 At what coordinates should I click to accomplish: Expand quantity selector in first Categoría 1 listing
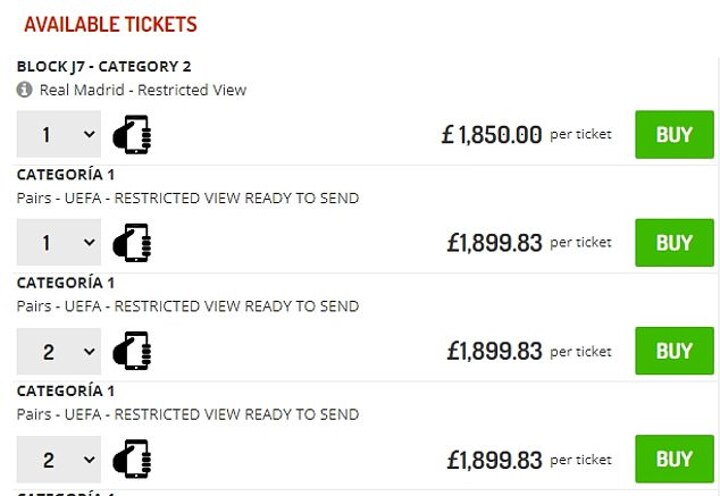tap(59, 242)
